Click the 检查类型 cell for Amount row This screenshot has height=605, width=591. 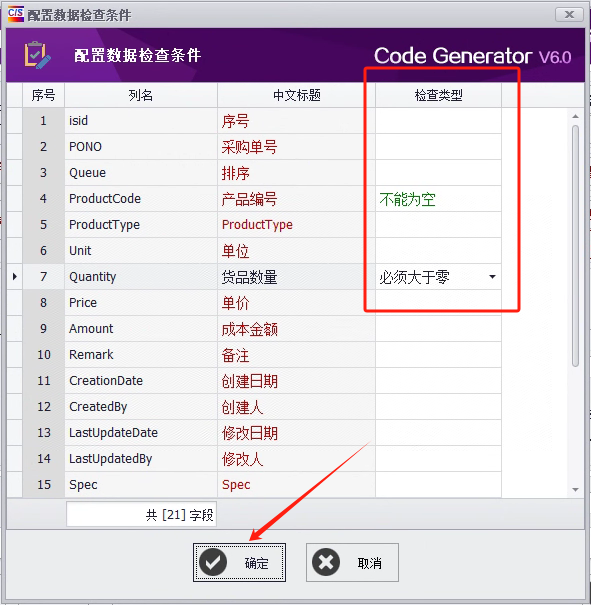(x=438, y=329)
